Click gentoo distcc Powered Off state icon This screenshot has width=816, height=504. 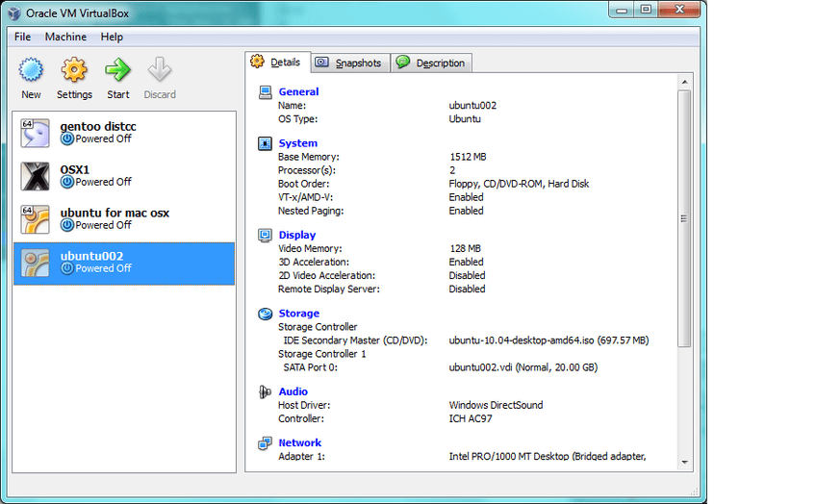click(x=66, y=139)
